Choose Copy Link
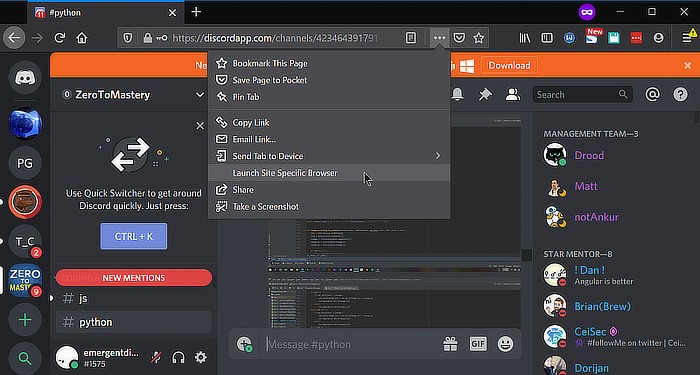This screenshot has width=700, height=375. tap(329, 122)
